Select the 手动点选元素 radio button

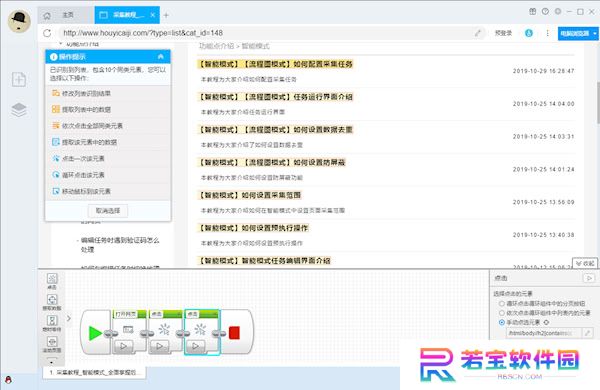502,322
